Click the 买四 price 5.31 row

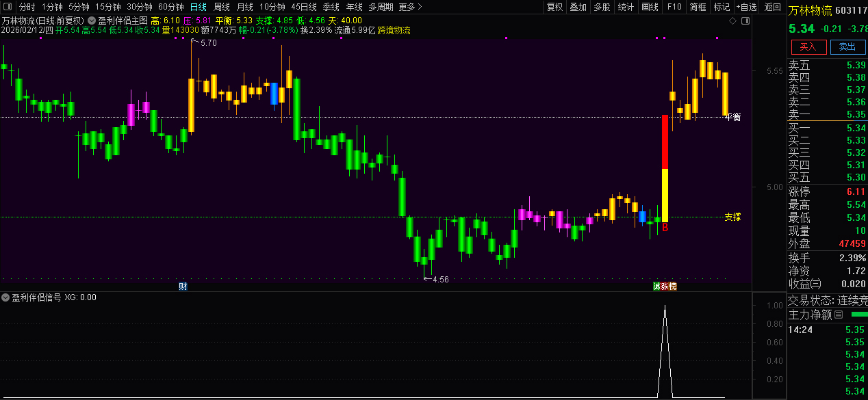(x=827, y=165)
